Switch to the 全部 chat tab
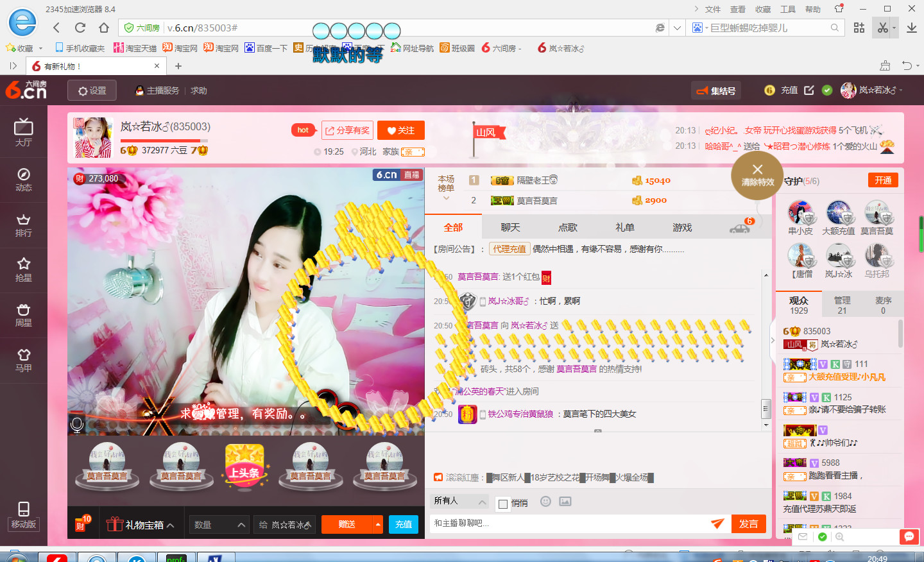 453,228
